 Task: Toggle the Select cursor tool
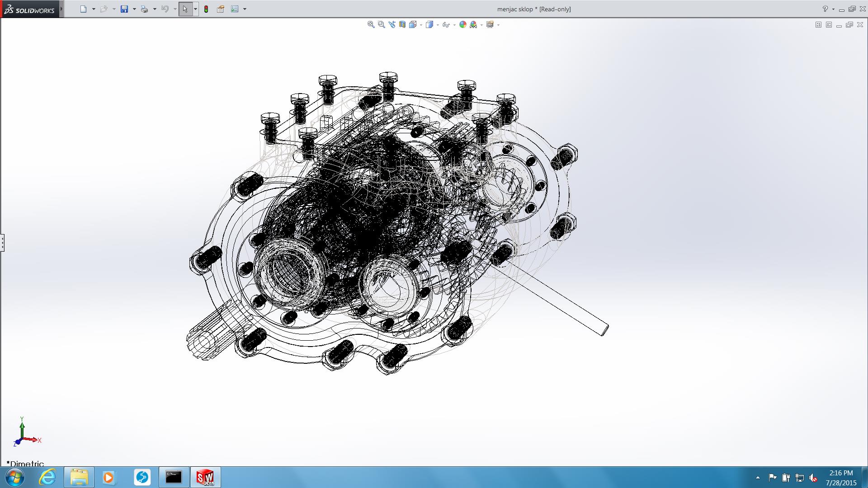[185, 9]
